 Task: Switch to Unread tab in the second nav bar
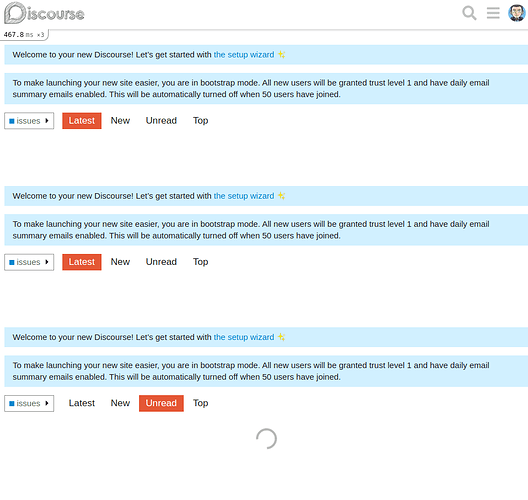coord(161,262)
